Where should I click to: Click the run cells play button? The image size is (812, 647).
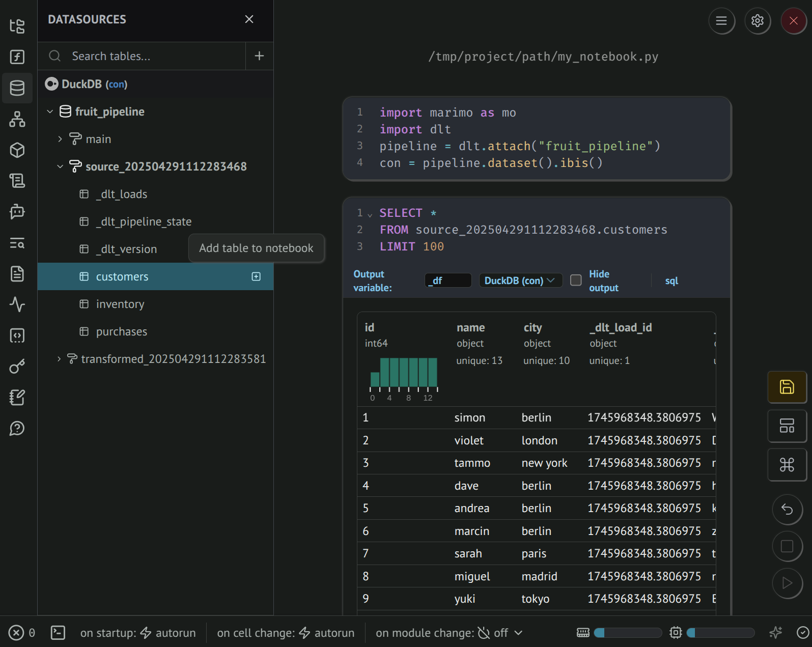click(x=787, y=583)
